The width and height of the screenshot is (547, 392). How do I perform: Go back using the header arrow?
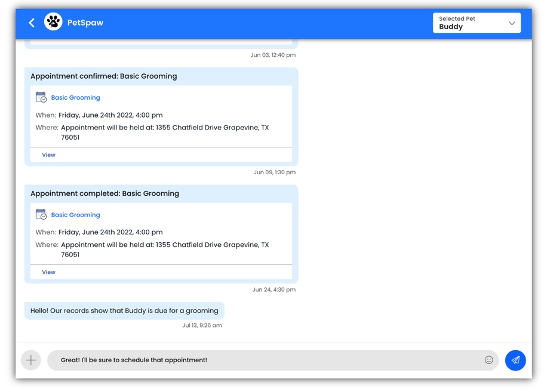(32, 23)
